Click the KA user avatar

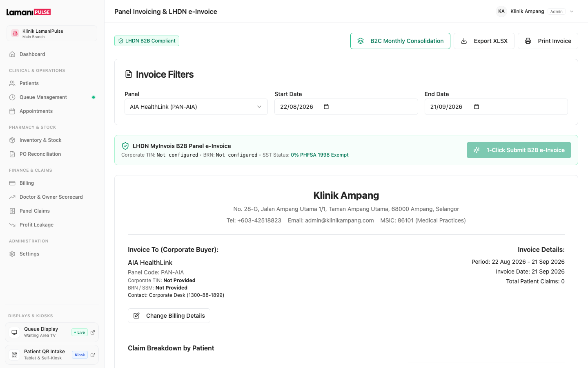(501, 11)
